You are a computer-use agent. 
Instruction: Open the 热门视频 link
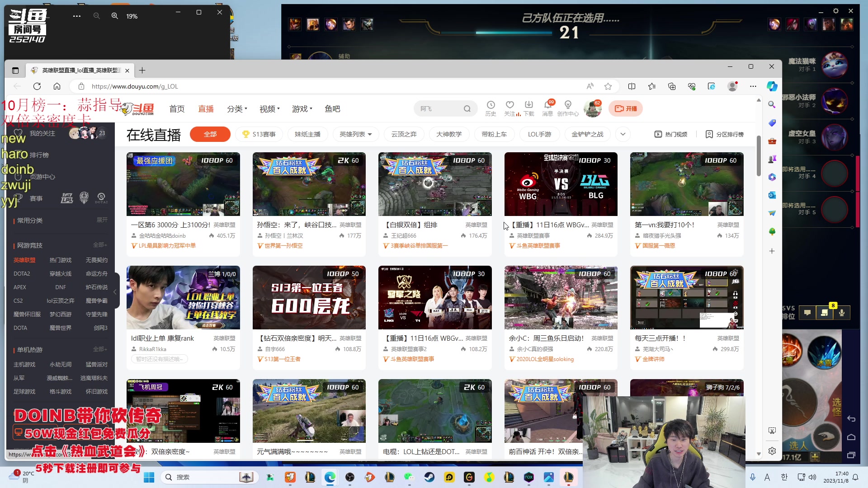tap(671, 134)
